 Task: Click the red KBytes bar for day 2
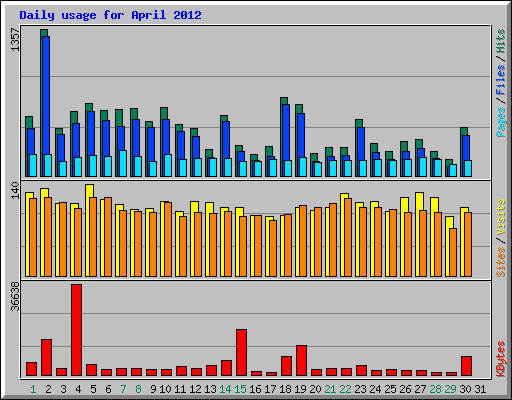tap(46, 358)
